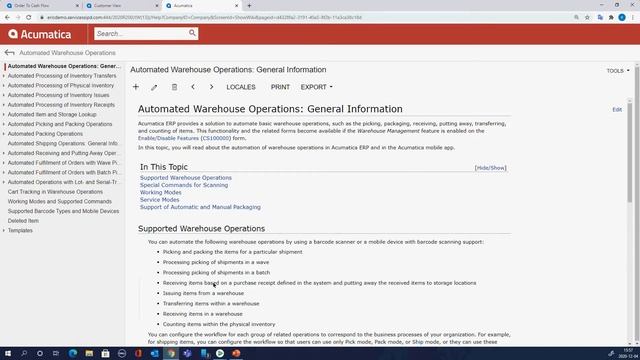This screenshot has width=640, height=360.
Task: Expand Automated Item and Storage Lookup
Action: pos(4,114)
